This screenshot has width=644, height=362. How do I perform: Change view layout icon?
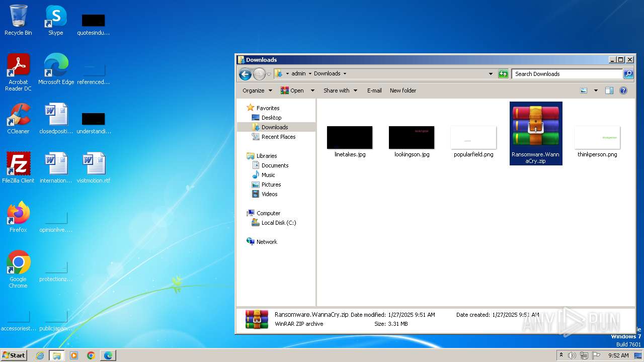pyautogui.click(x=584, y=90)
